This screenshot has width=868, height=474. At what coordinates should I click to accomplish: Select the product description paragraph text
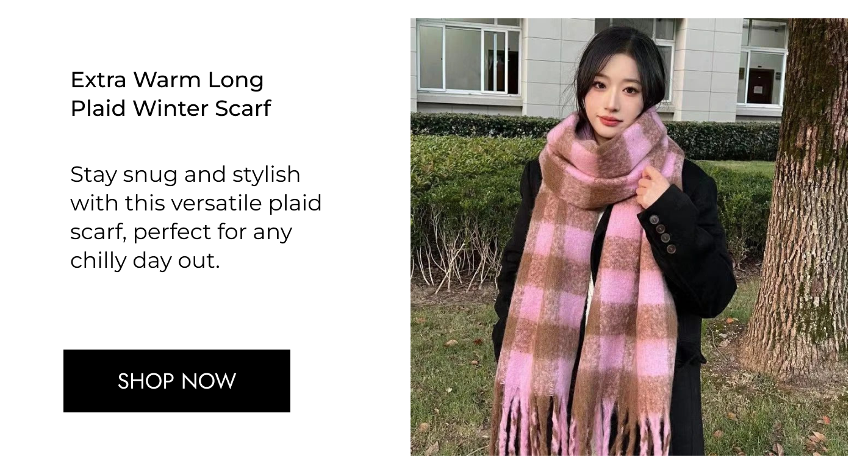pyautogui.click(x=196, y=217)
